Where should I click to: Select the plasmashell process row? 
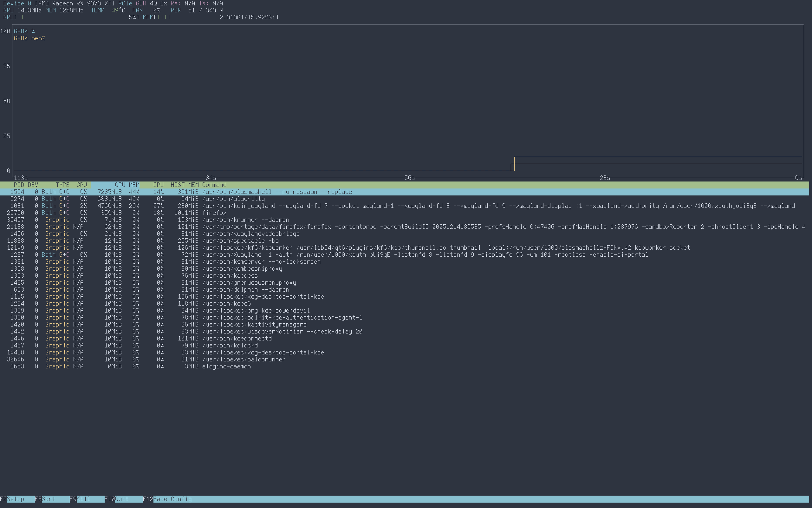click(277, 192)
